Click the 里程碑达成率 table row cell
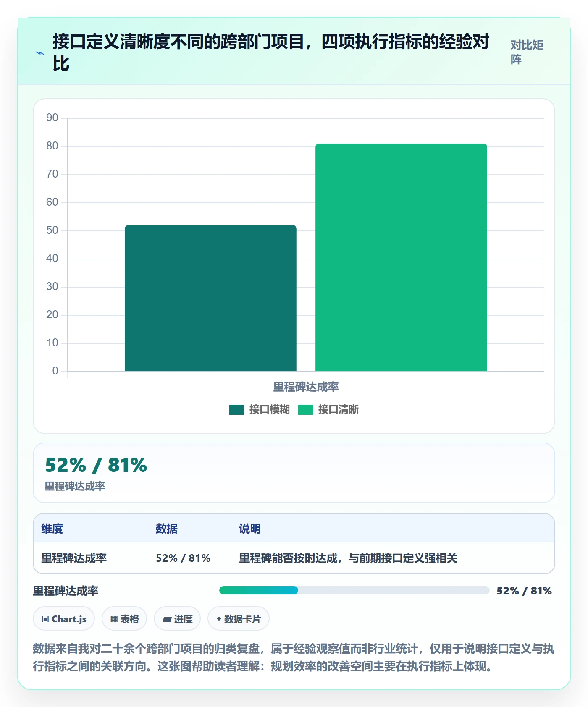The height and width of the screenshot is (707, 588). tap(74, 558)
